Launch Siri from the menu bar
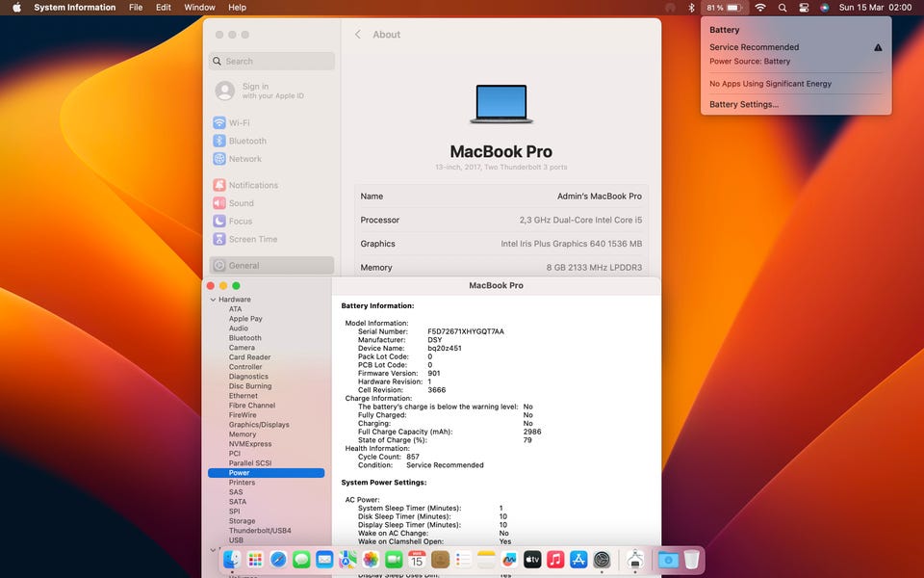The image size is (924, 578). point(825,8)
